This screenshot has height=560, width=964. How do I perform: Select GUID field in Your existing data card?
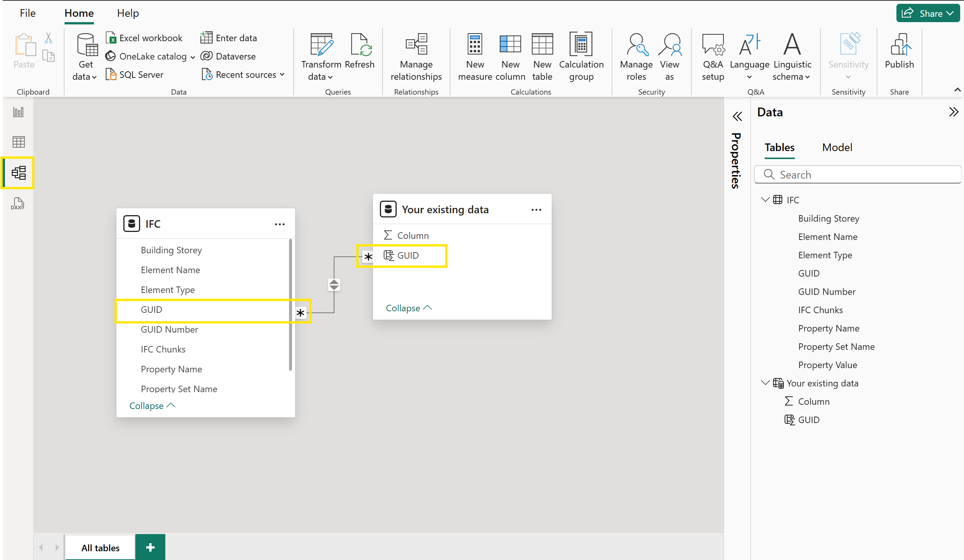coord(407,255)
